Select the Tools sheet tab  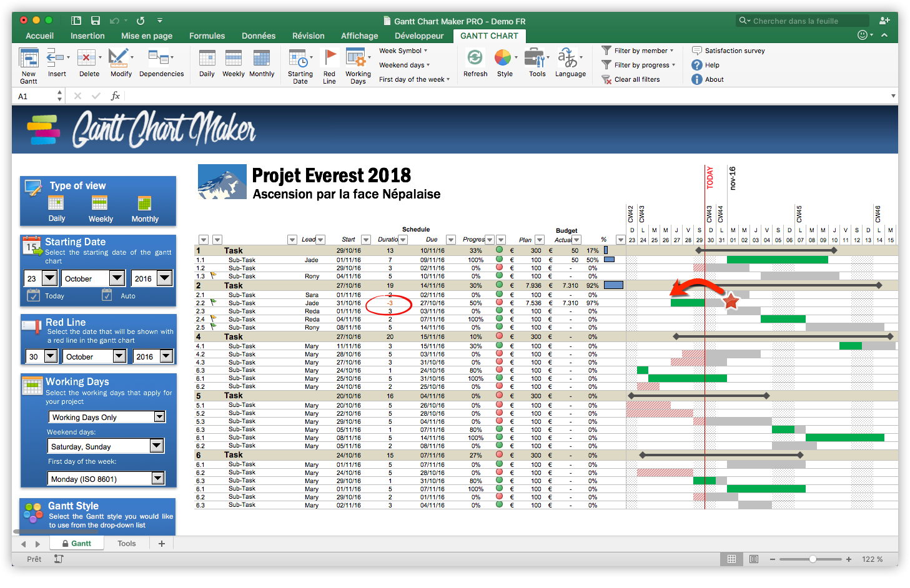click(127, 543)
